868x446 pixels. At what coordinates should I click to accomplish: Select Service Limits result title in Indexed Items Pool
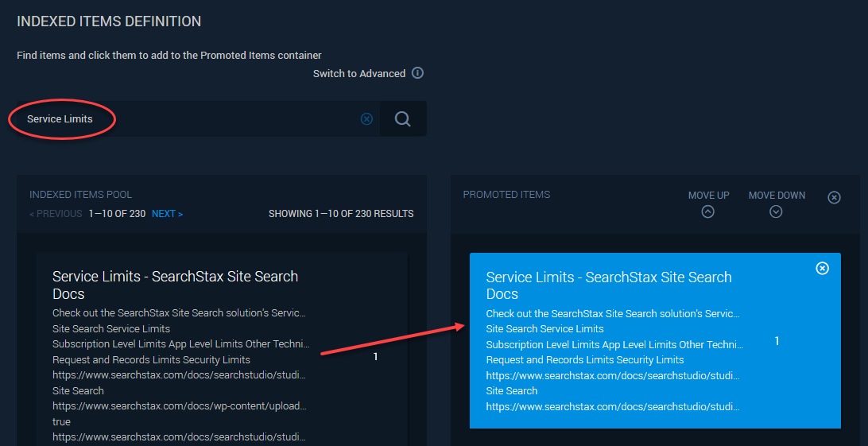pos(175,285)
